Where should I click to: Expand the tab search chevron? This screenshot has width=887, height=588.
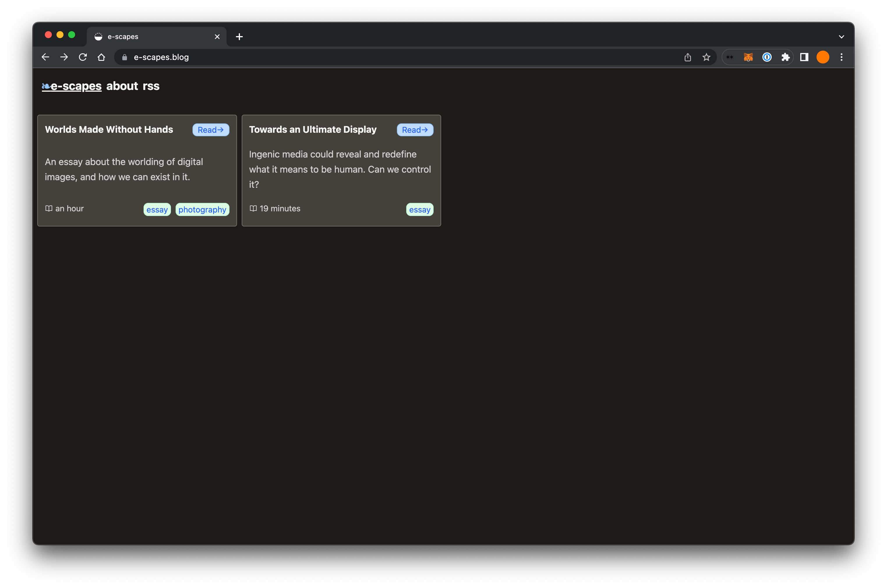click(841, 37)
